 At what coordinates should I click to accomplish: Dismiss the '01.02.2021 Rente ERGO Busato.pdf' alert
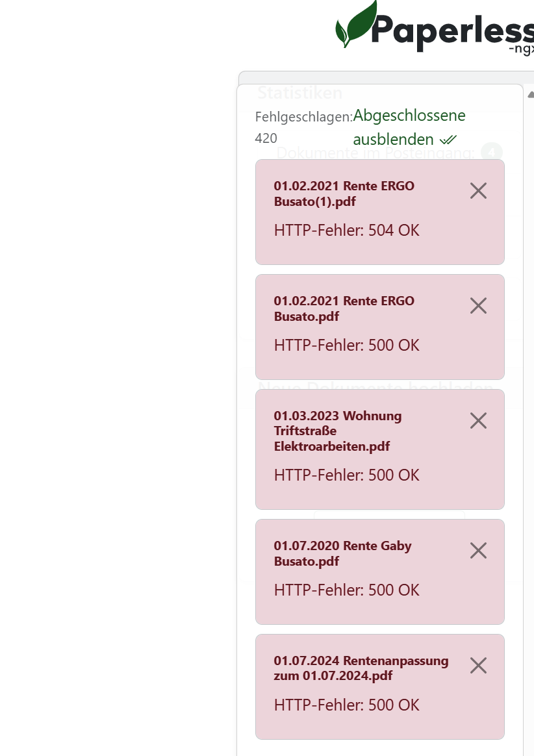click(478, 306)
